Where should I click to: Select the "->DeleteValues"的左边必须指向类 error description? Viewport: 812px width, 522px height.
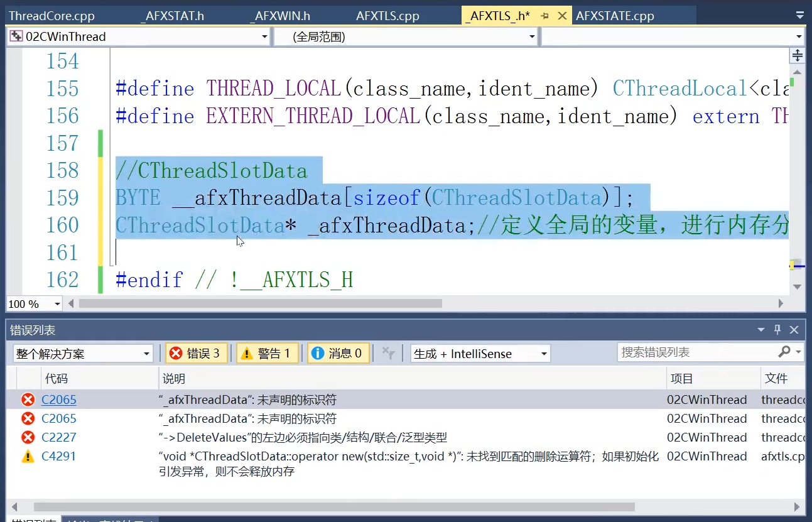click(x=303, y=437)
